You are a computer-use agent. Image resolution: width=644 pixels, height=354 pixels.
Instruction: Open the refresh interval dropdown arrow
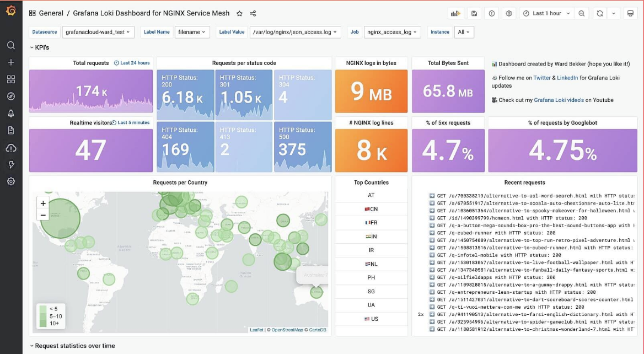[x=614, y=14]
